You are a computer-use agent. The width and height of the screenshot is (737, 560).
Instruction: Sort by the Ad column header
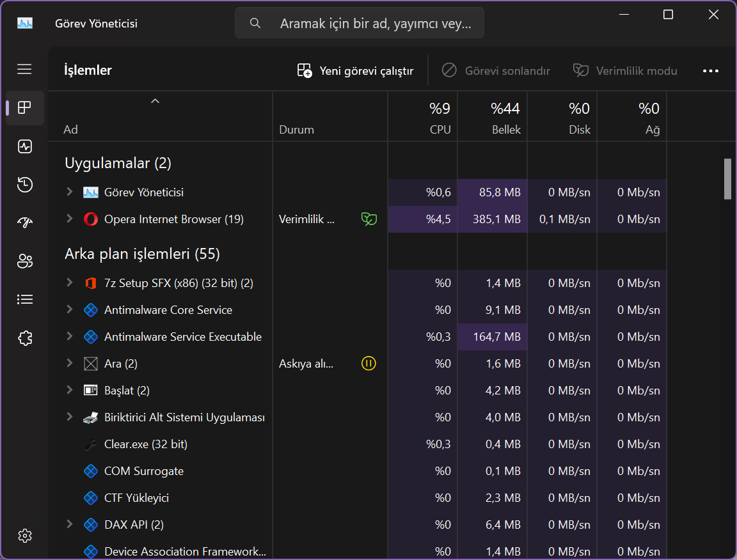(x=161, y=116)
